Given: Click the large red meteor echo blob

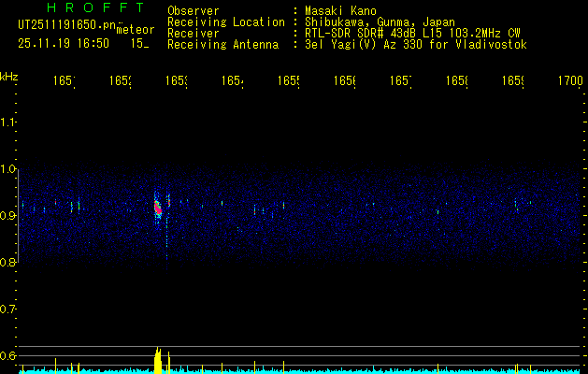Looking at the screenshot, I should pyautogui.click(x=157, y=207).
